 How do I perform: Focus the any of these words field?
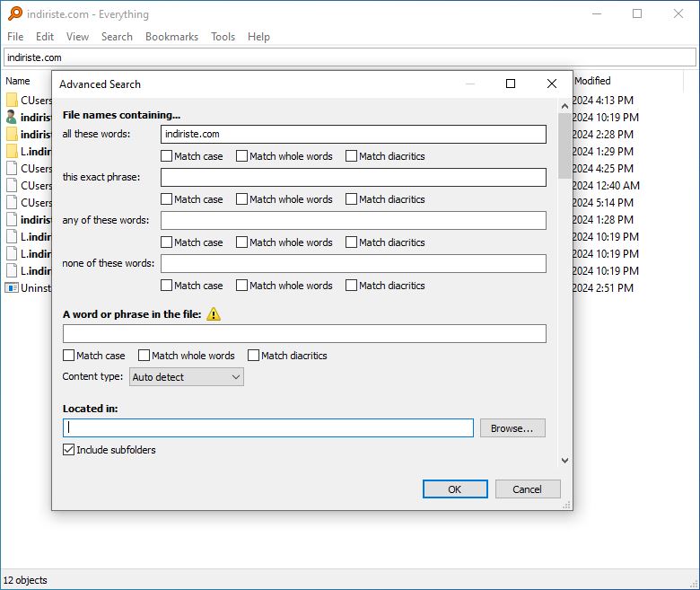click(x=353, y=220)
